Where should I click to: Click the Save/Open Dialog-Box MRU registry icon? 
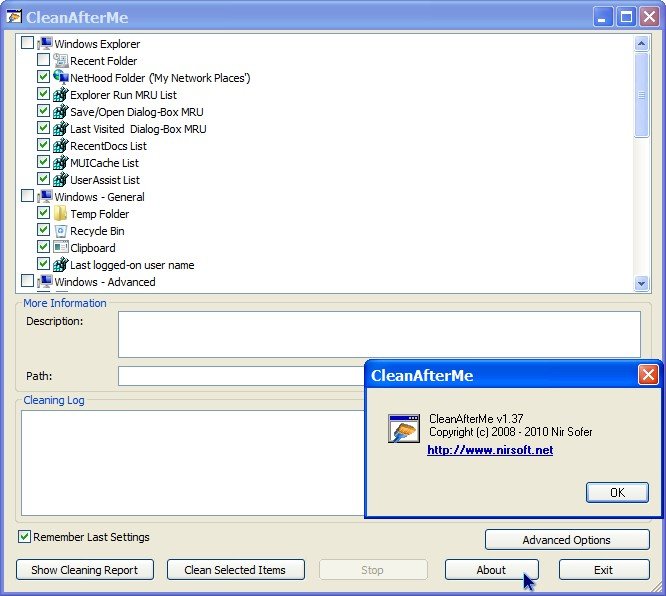(60, 111)
